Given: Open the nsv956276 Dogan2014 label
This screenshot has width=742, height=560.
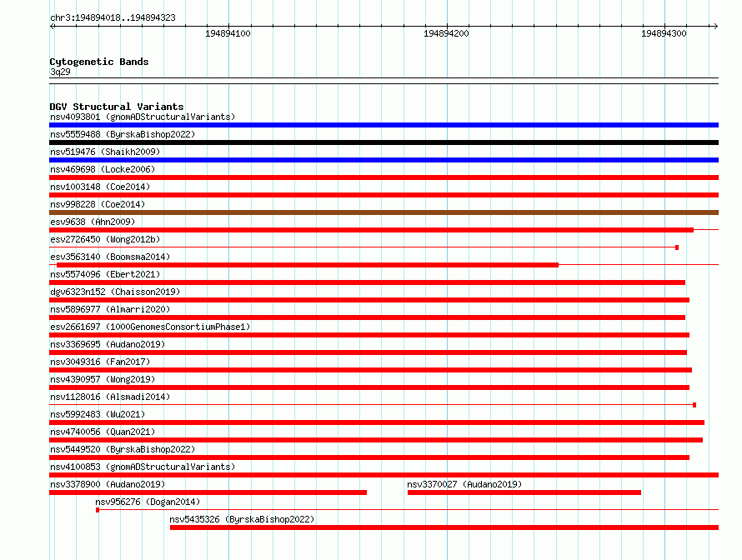Looking at the screenshot, I should pyautogui.click(x=148, y=502).
